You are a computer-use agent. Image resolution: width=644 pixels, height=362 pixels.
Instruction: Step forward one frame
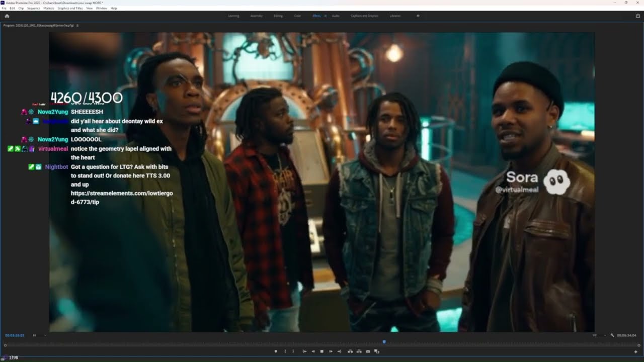point(331,351)
